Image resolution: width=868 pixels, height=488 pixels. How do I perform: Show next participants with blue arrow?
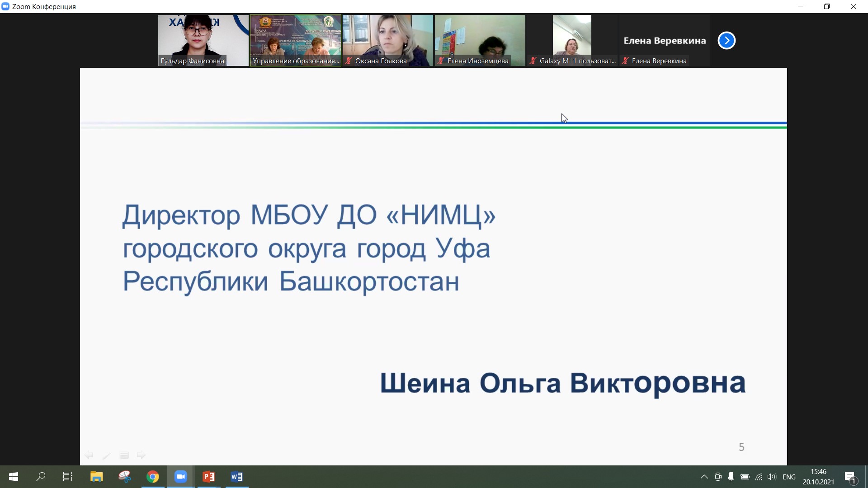726,41
